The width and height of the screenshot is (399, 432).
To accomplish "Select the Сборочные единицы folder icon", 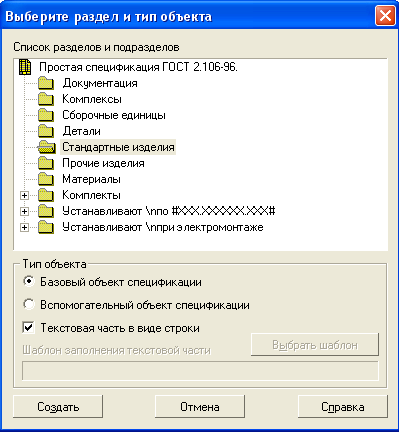I will pos(46,115).
